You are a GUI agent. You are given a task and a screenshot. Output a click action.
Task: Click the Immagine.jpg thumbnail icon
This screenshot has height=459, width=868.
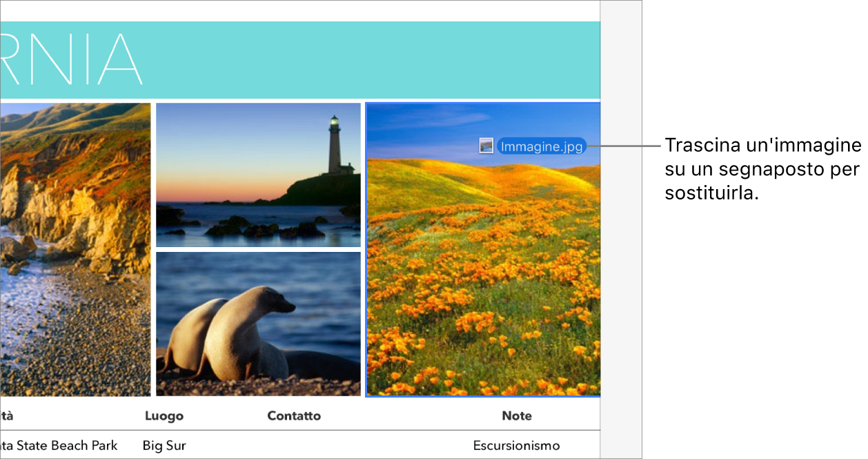click(x=486, y=146)
